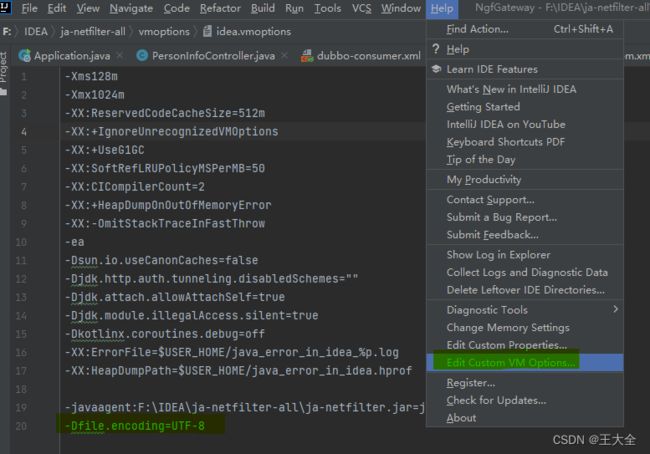The width and height of the screenshot is (650, 454).
Task: Click line -Xmx1024m in editor
Action: [x=95, y=95]
